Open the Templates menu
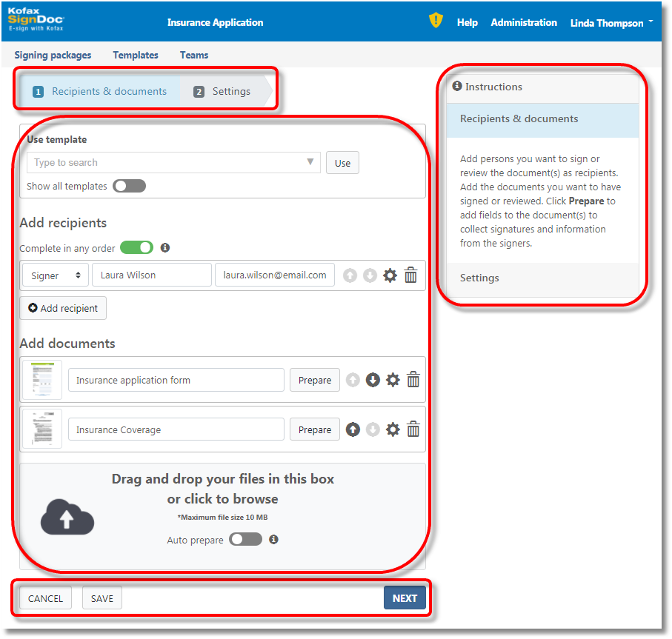The height and width of the screenshot is (639, 672). click(136, 55)
